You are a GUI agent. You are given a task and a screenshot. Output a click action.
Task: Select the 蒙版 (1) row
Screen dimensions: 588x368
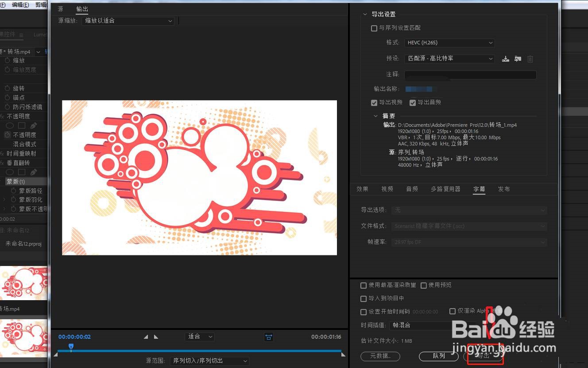[26, 181]
